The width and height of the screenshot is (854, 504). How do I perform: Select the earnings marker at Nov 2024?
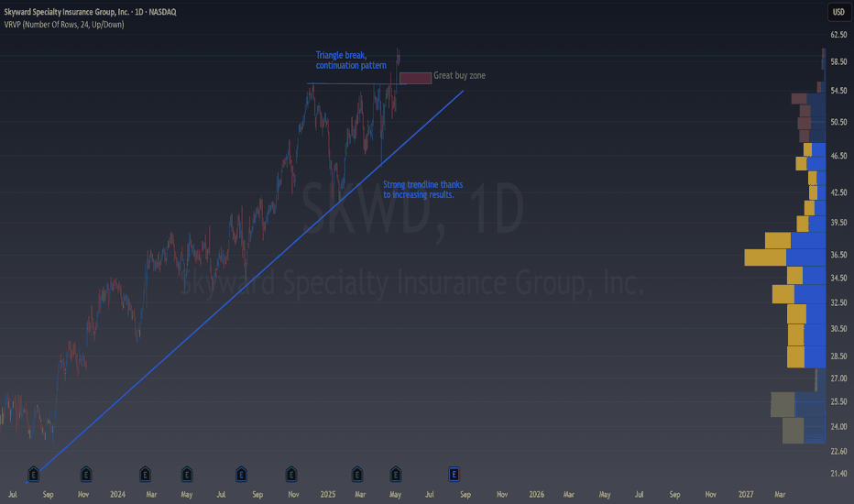290,474
